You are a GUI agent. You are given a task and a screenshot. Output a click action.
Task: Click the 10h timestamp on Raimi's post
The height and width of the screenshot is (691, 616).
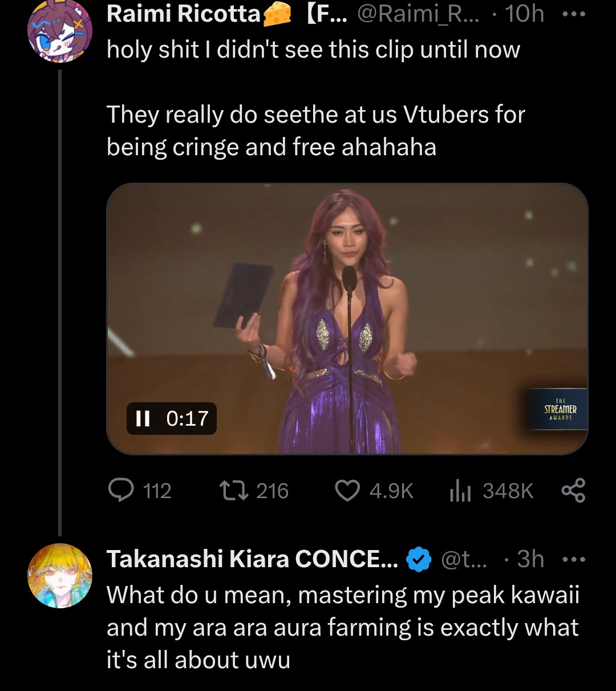pyautogui.click(x=525, y=14)
